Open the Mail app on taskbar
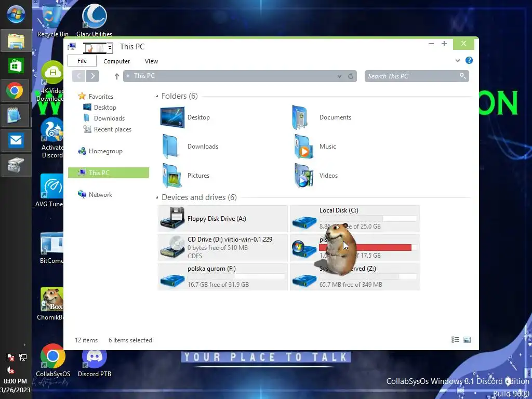 pos(16,140)
